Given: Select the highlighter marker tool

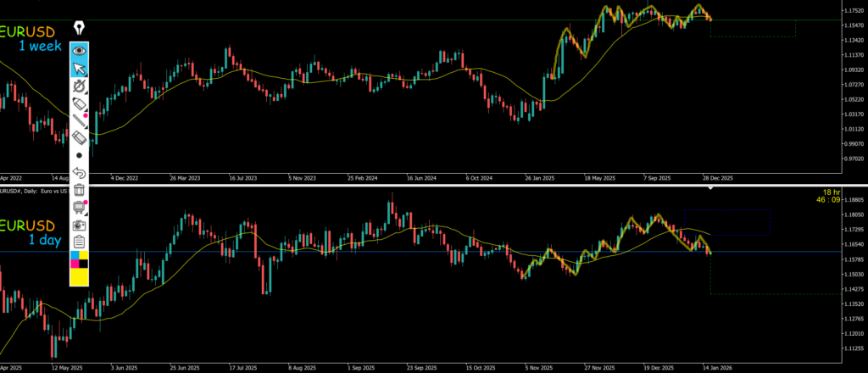Looking at the screenshot, I should pyautogui.click(x=80, y=103).
